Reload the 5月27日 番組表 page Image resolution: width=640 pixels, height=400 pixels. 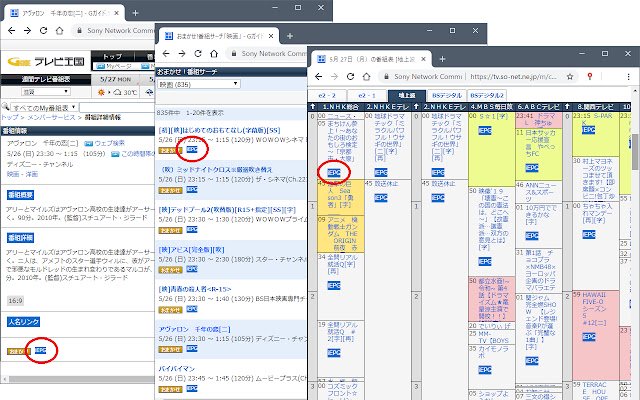[350, 76]
